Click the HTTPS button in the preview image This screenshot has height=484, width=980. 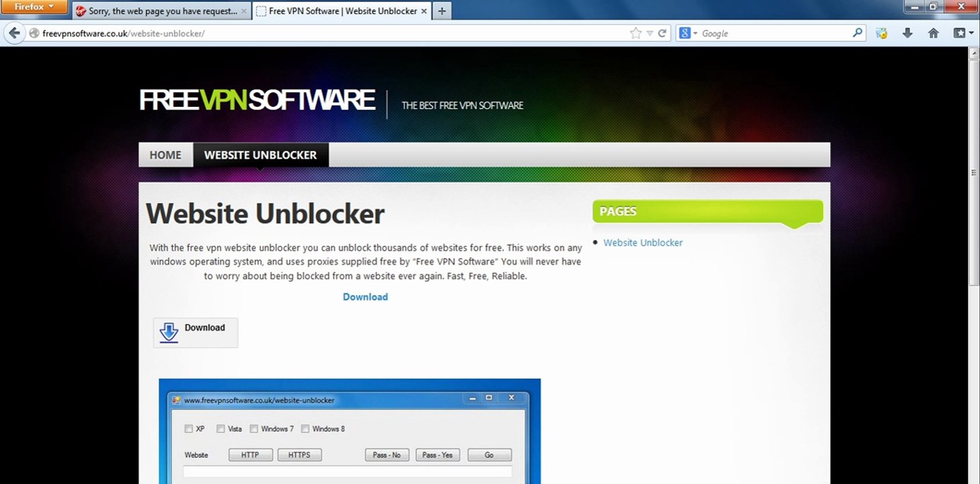299,455
